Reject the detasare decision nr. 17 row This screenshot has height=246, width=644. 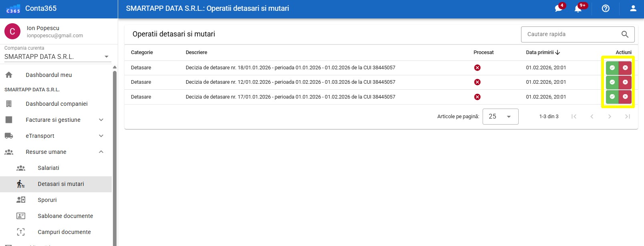point(625,97)
